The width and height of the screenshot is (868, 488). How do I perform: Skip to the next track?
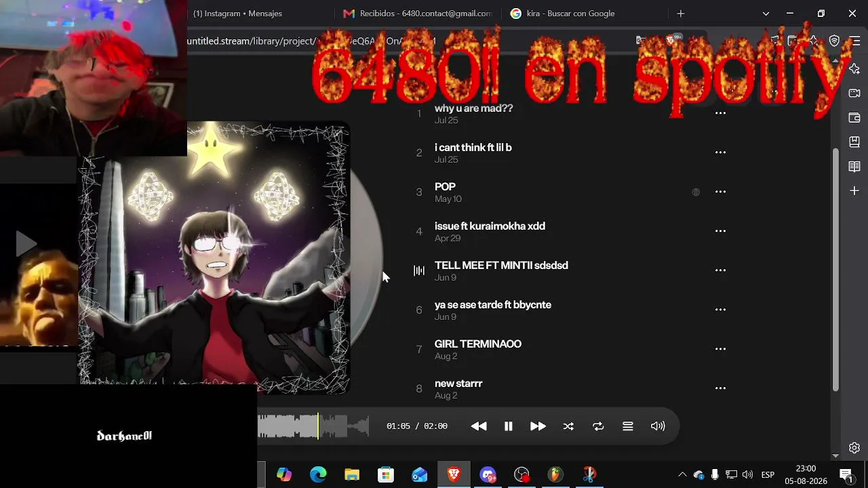point(538,426)
